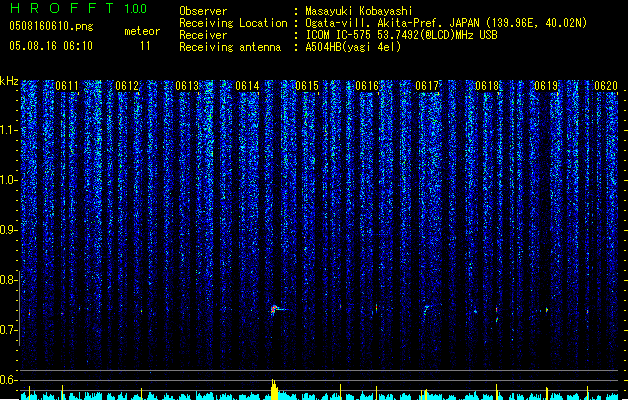This screenshot has width=629, height=400.
Task: Click the kHz axis unit label
Action: (x=9, y=81)
